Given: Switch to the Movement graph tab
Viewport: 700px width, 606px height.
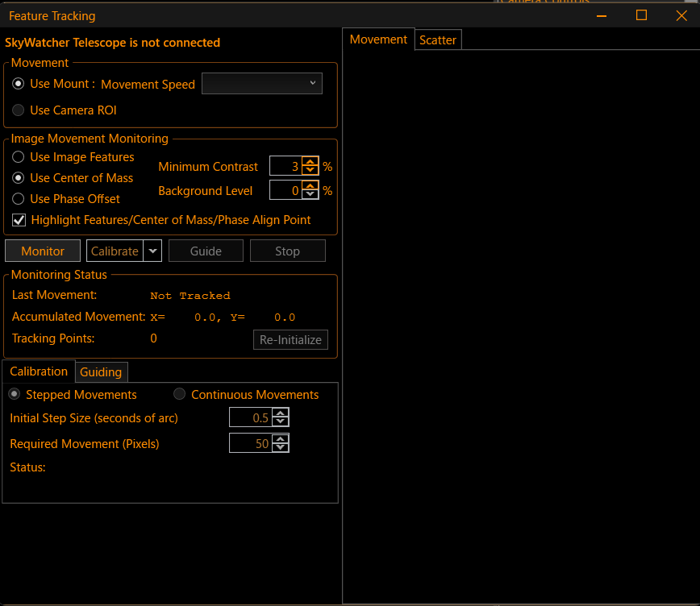Looking at the screenshot, I should point(378,39).
